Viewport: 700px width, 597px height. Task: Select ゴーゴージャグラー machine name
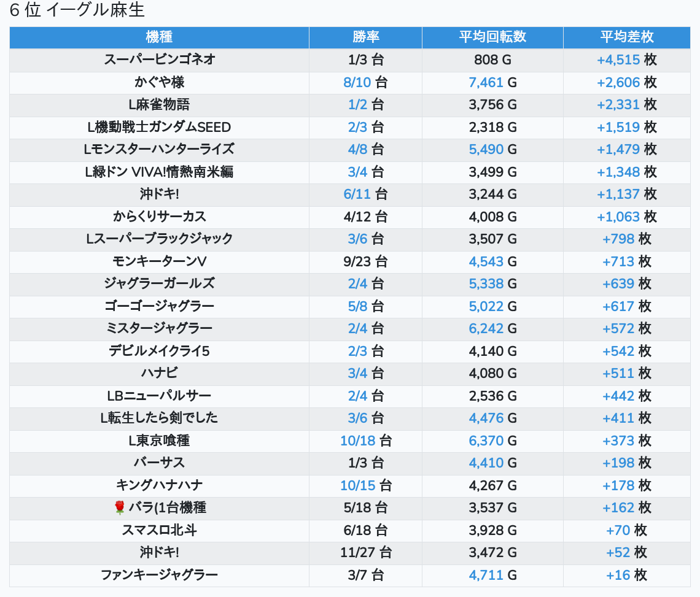160,306
